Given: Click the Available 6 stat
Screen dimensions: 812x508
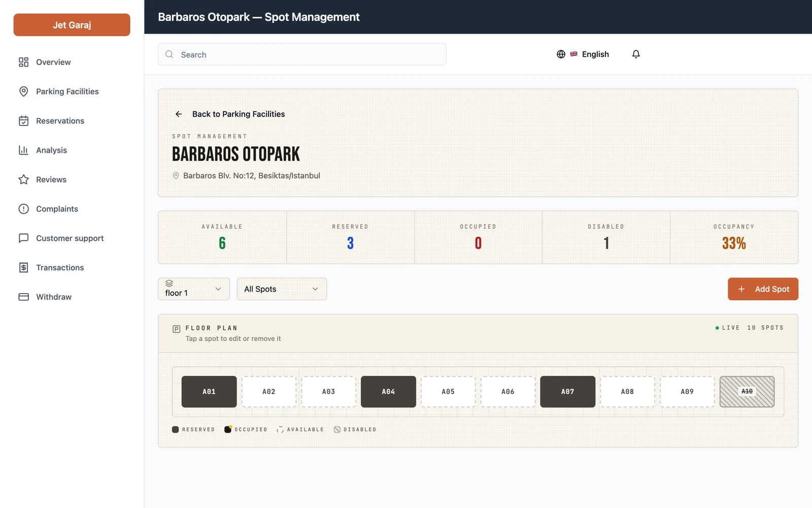Looking at the screenshot, I should pos(222,237).
